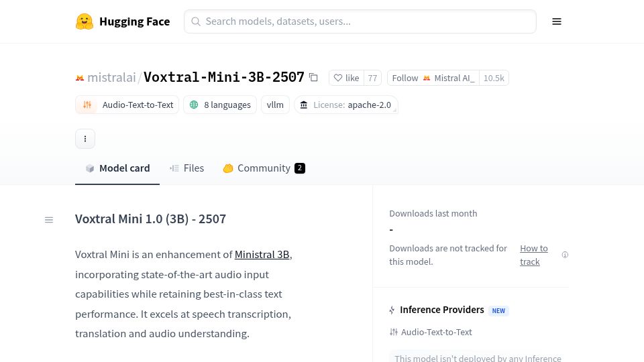Click the lightning bolt Inference Providers icon
The image size is (644, 362).
pyautogui.click(x=392, y=310)
